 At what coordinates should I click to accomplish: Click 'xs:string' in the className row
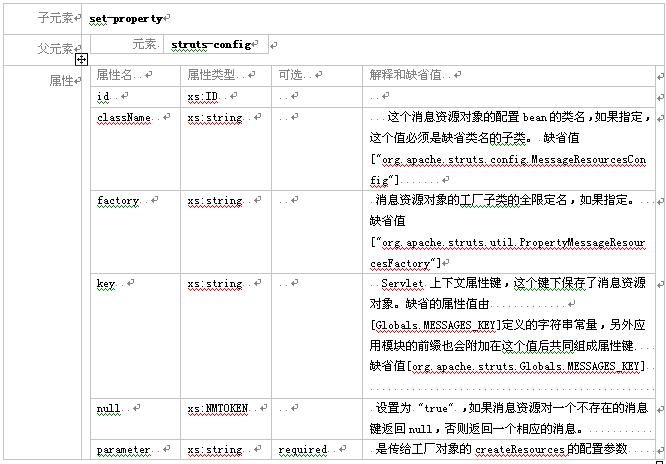pyautogui.click(x=215, y=118)
